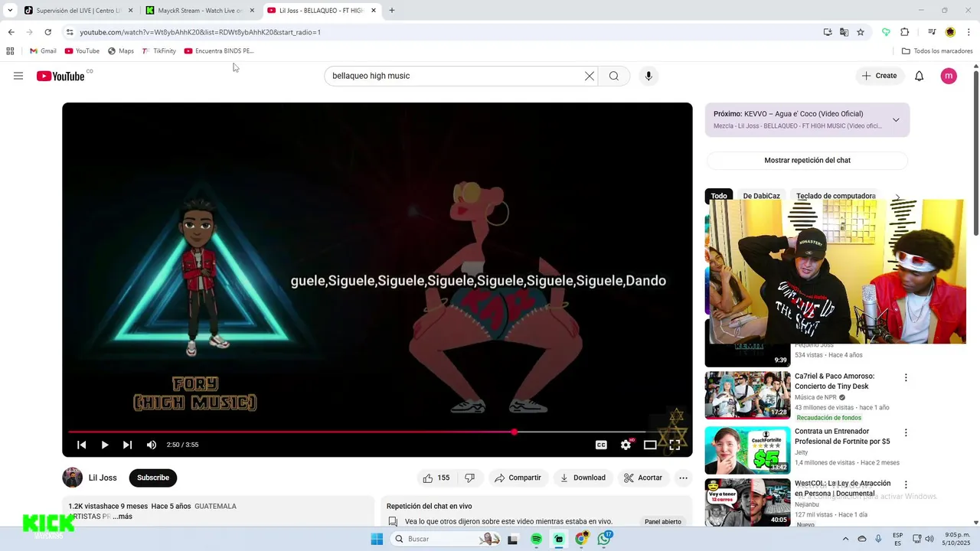Screen dimensions: 980x551
Task: Click install app icon in address bar
Action: coord(828,32)
